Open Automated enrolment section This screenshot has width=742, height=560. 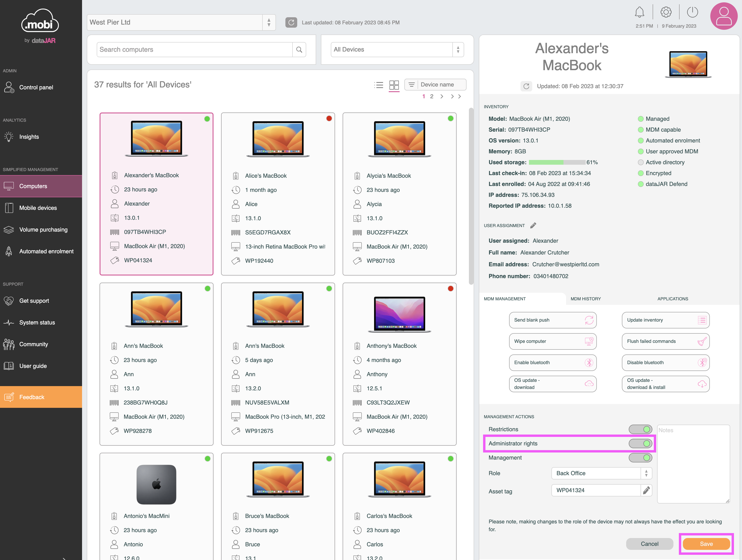click(x=41, y=251)
